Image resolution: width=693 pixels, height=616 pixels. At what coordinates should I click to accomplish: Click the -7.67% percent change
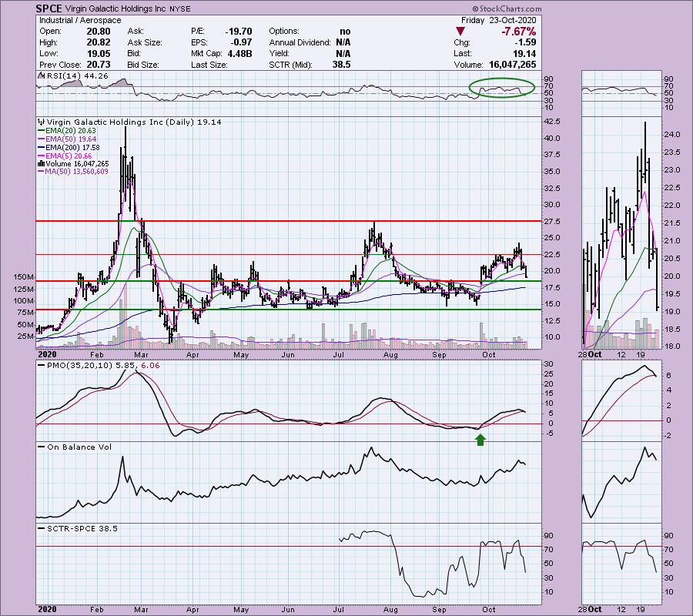(x=518, y=32)
